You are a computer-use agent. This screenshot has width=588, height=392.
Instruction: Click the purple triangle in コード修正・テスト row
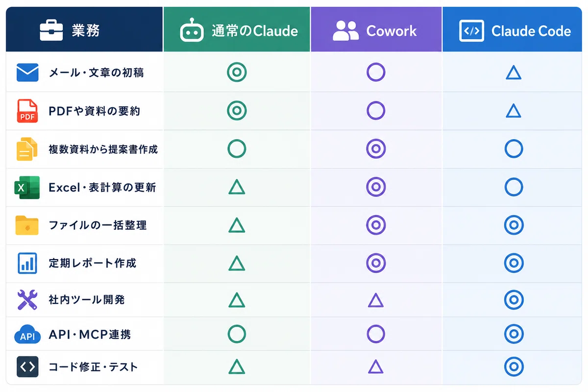coord(375,367)
